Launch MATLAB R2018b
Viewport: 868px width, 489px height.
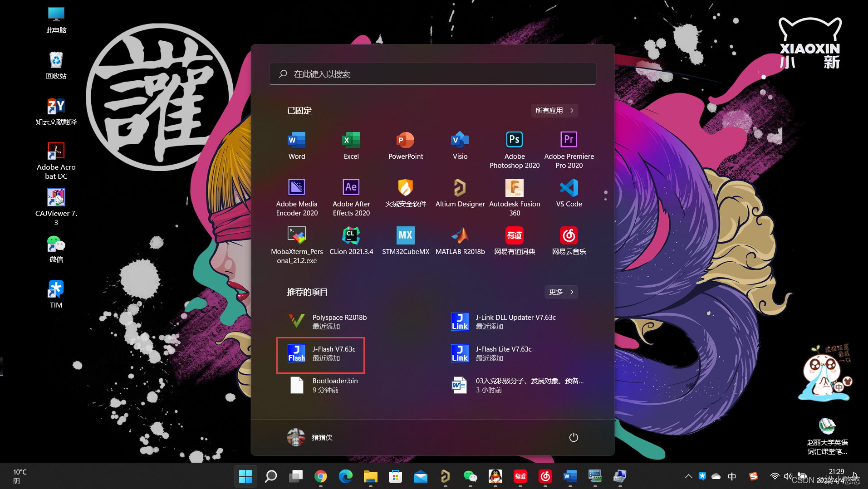click(460, 241)
